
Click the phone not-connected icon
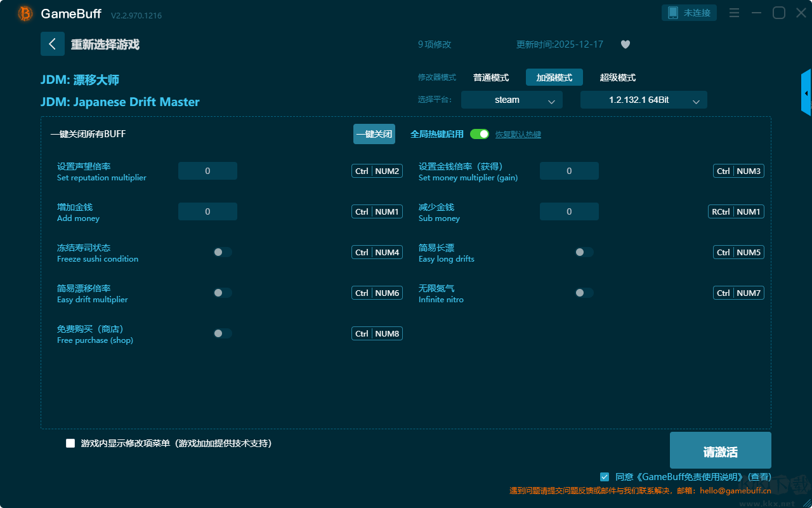673,13
